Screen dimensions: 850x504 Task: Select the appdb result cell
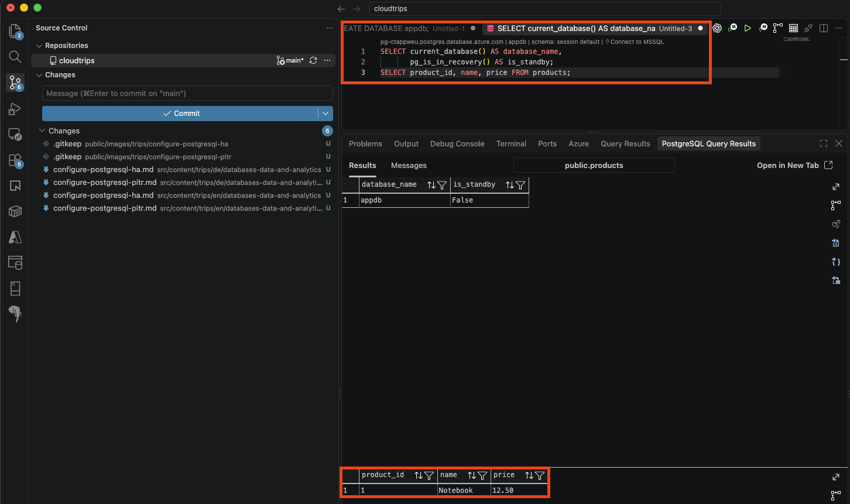click(x=404, y=200)
